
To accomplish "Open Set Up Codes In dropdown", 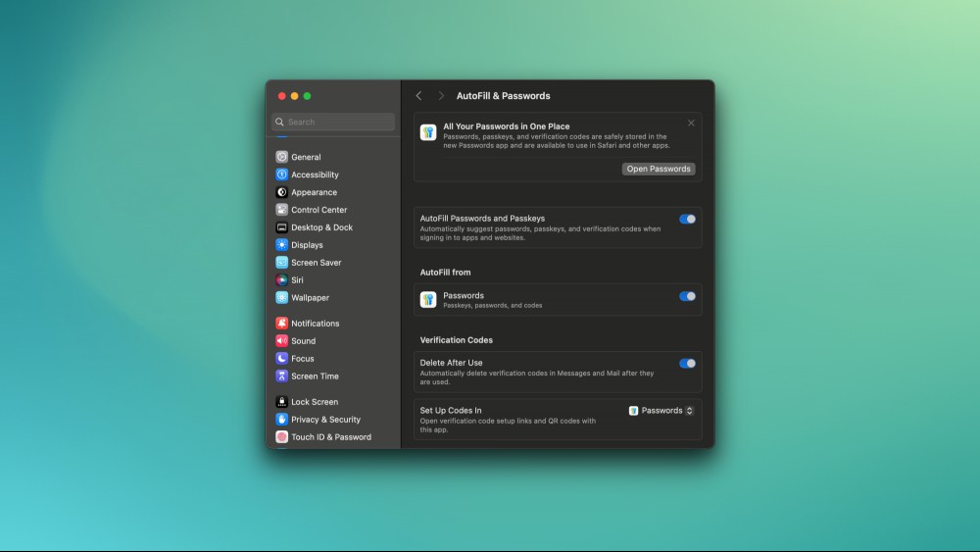I will 661,411.
